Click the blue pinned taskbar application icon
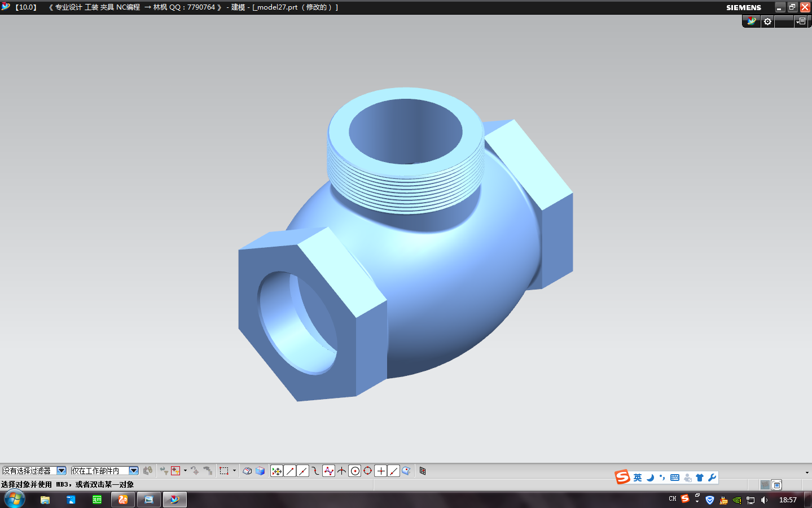Viewport: 812px width, 508px height. click(x=71, y=500)
